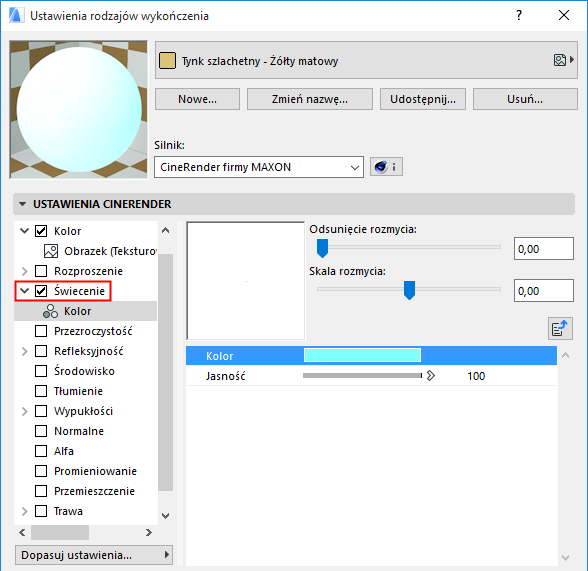Click the Odsunięcie rozmycia slider handle
The width and height of the screenshot is (588, 571).
pos(322,248)
